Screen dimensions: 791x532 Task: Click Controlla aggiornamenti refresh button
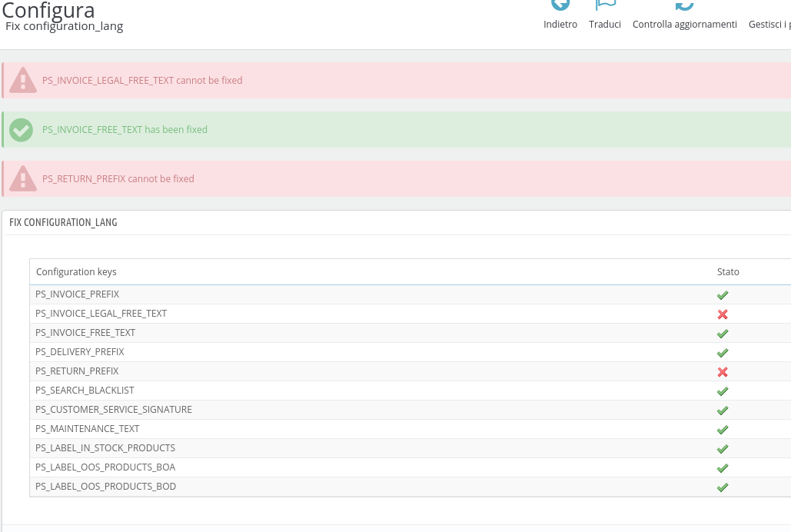click(685, 15)
